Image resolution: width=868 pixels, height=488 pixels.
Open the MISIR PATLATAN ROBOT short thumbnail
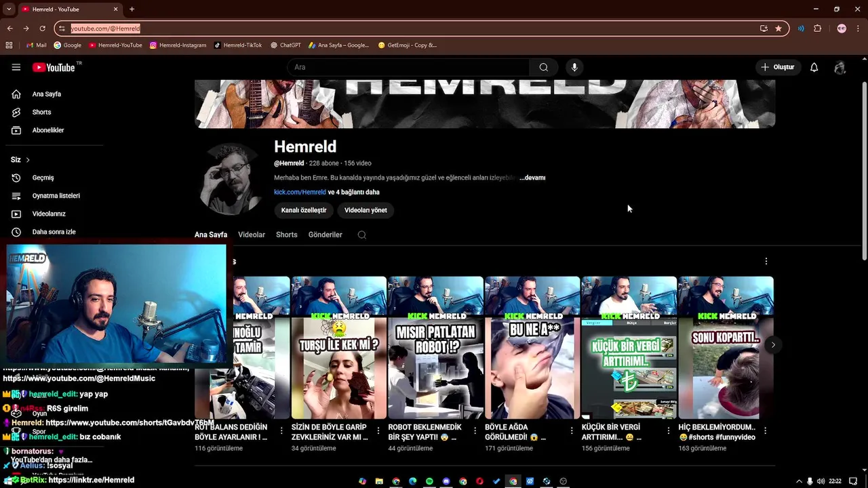[x=435, y=348]
